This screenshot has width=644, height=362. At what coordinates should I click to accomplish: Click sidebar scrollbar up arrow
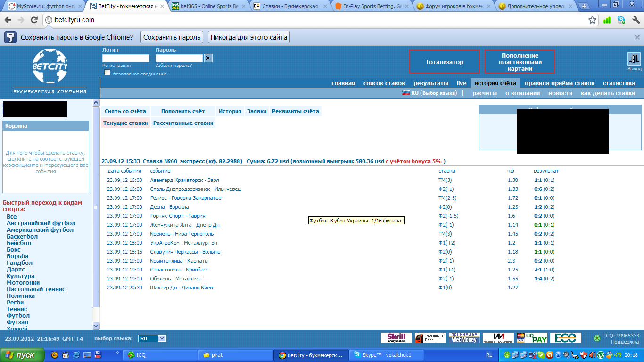(96, 102)
